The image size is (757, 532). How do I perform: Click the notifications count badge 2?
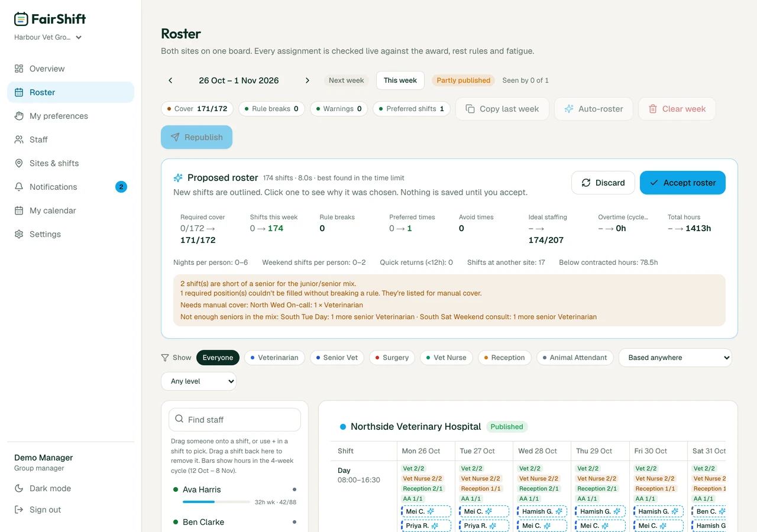coord(121,187)
